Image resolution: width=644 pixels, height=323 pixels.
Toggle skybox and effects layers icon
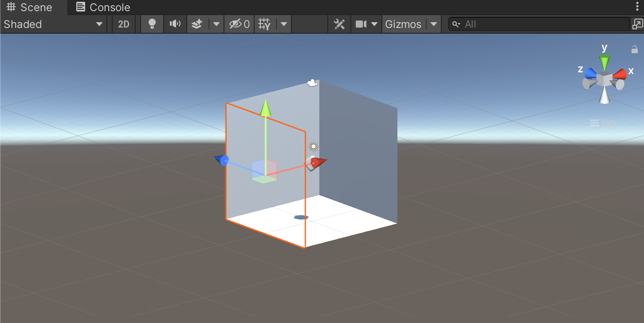[x=197, y=24]
